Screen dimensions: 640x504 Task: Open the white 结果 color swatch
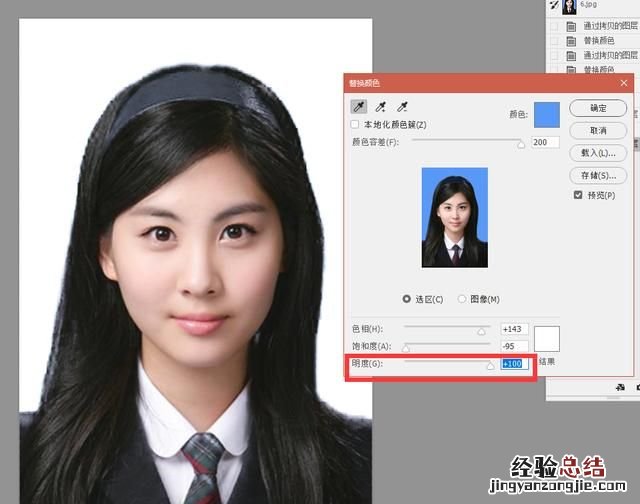pos(547,338)
